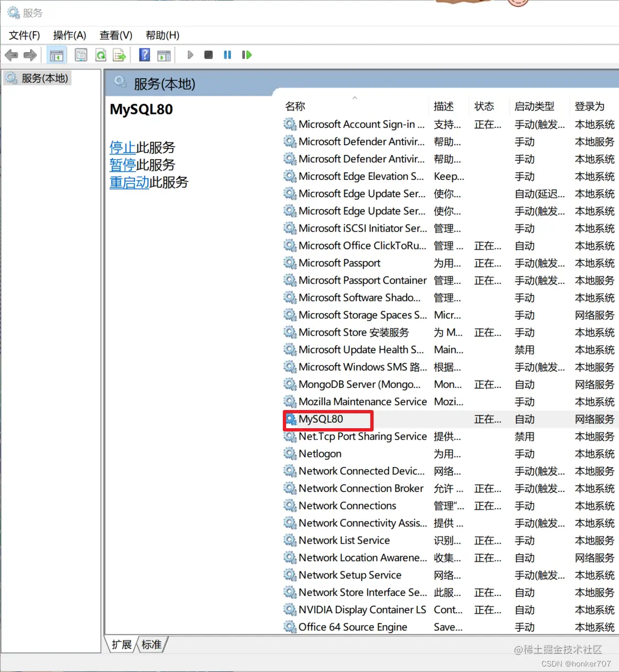The image size is (619, 672).
Task: Select Network Connection Broker row
Action: pyautogui.click(x=450, y=488)
